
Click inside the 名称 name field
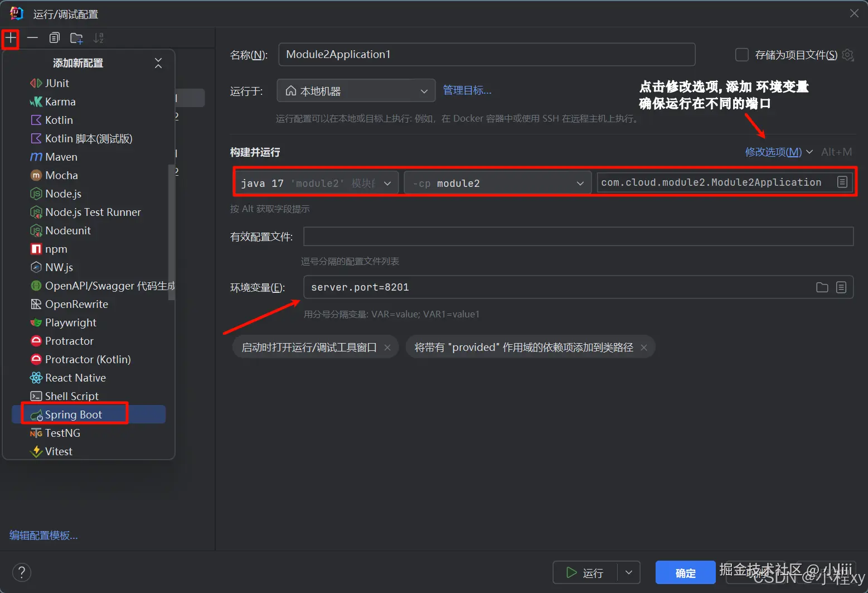point(486,54)
